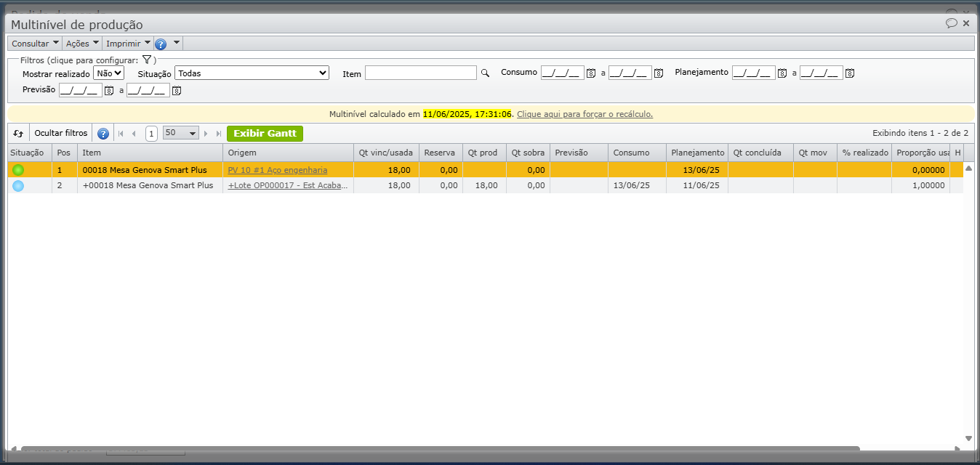Open the Imprimir menu

pos(128,44)
